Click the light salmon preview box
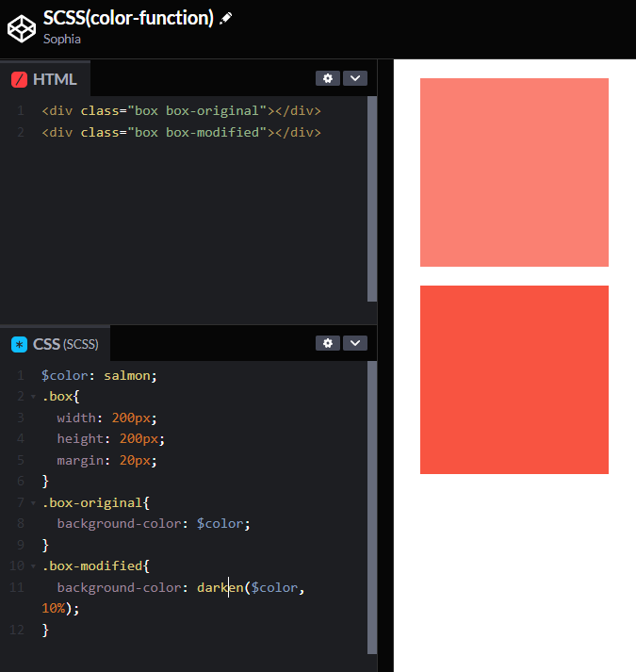This screenshot has height=672, width=636. (514, 172)
